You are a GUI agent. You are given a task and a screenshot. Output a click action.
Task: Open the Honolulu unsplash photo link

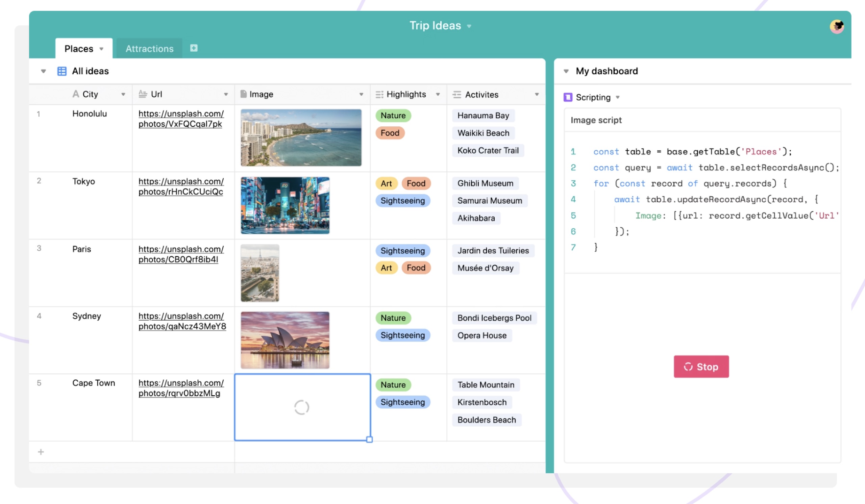tap(181, 119)
